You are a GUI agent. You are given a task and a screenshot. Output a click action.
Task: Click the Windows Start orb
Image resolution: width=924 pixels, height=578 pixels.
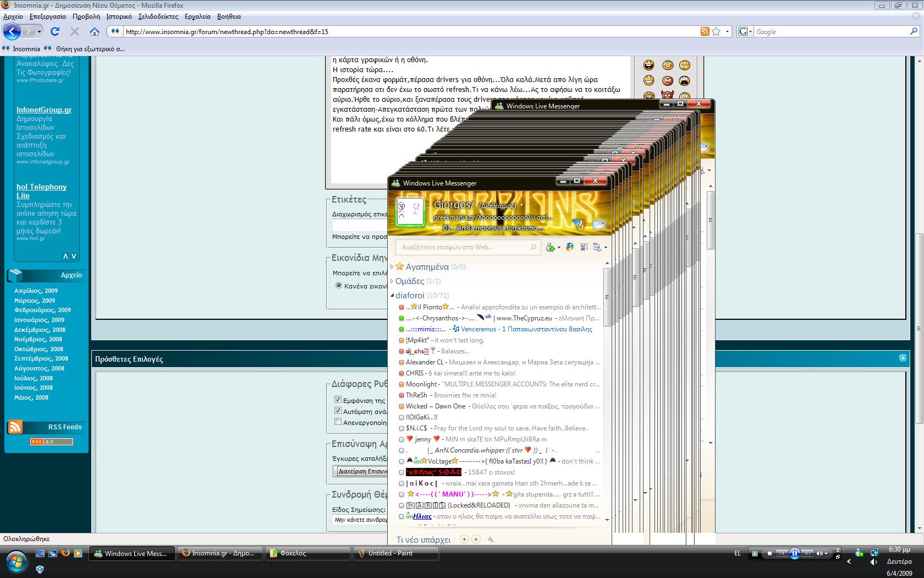(x=15, y=561)
